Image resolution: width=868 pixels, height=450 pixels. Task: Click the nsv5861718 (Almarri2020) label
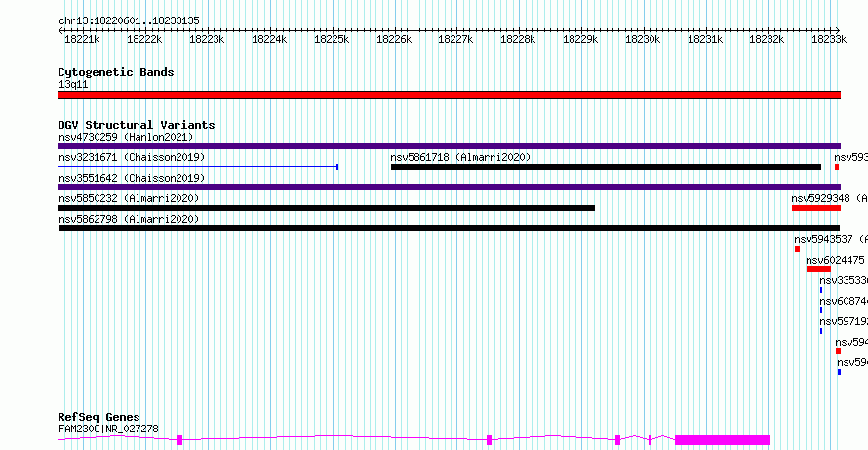460,157
